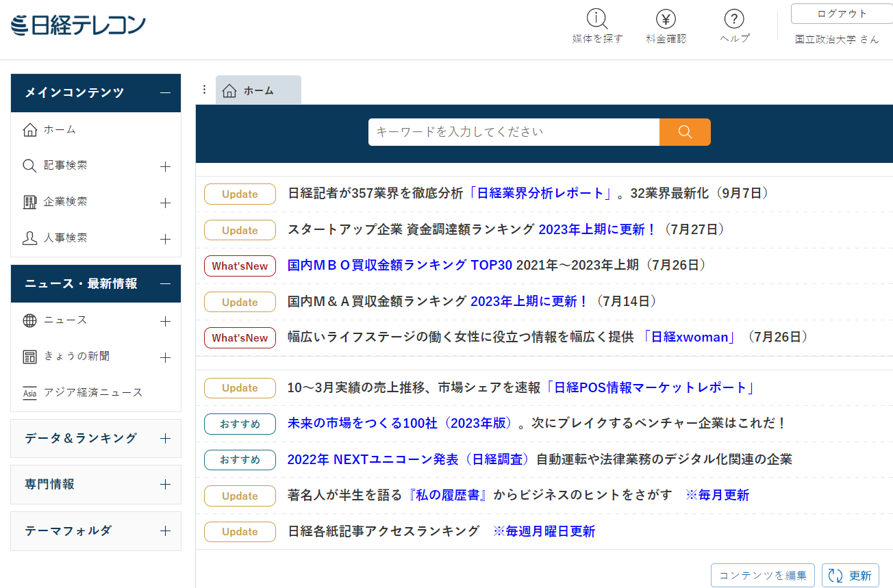Open 企業検索 sidebar item
Image resolution: width=893 pixels, height=588 pixels.
coord(66,201)
